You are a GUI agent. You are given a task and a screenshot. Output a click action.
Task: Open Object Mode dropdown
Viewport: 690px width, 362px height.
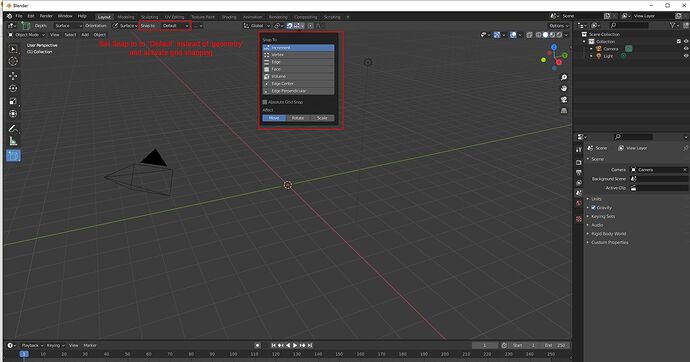(x=27, y=35)
